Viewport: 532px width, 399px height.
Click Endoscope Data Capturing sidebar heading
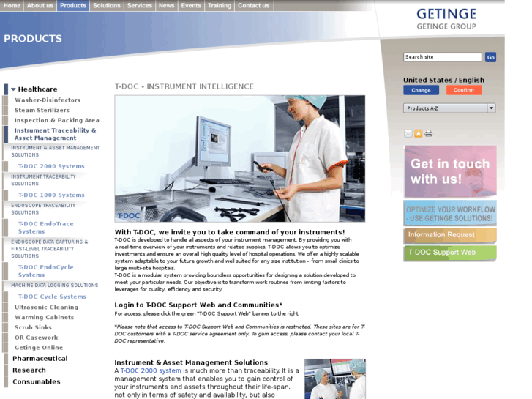click(x=50, y=249)
